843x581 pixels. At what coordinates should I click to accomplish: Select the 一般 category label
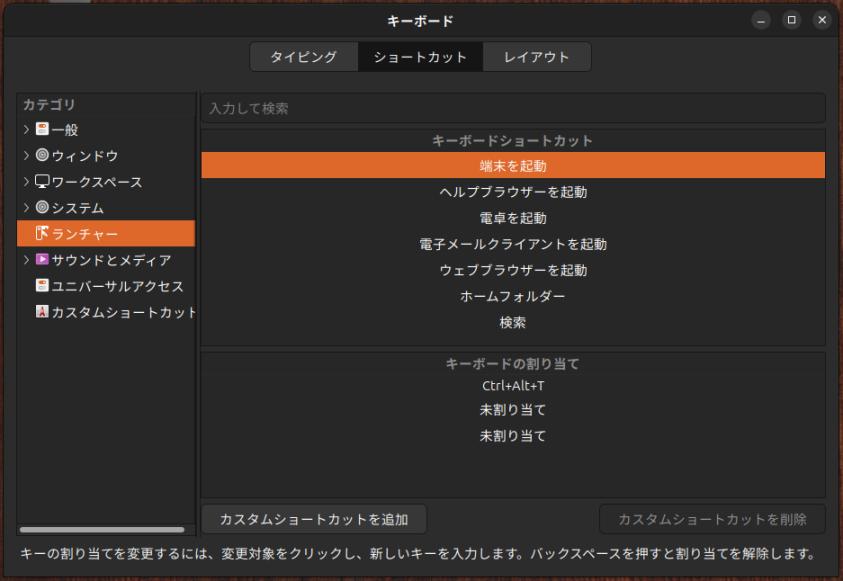click(65, 130)
